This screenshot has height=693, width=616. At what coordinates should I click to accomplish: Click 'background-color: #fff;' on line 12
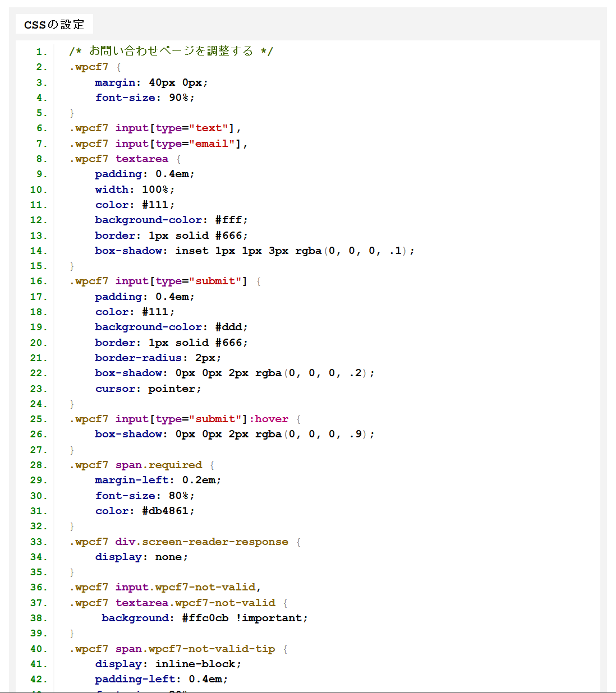(x=171, y=220)
